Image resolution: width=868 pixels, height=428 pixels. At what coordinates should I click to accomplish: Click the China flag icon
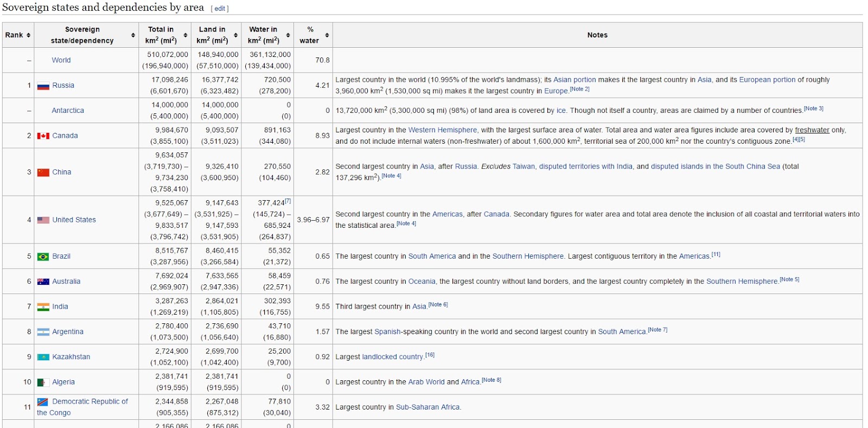coord(43,173)
